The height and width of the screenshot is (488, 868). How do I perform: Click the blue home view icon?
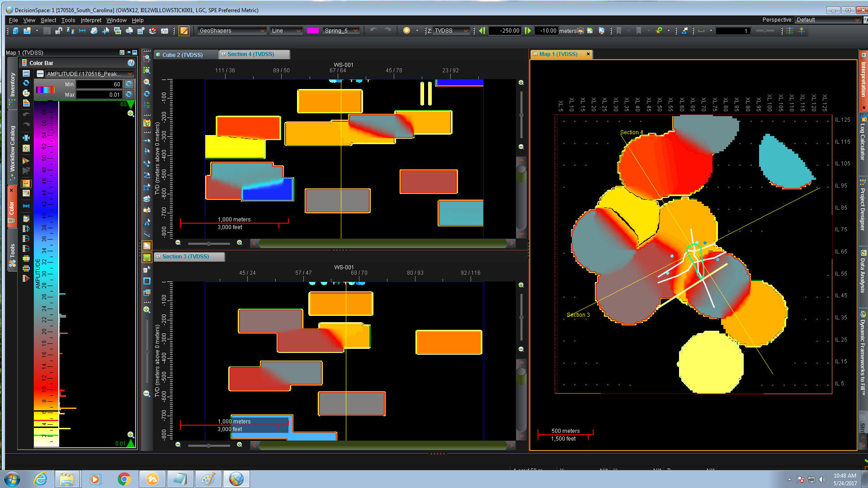point(601,31)
